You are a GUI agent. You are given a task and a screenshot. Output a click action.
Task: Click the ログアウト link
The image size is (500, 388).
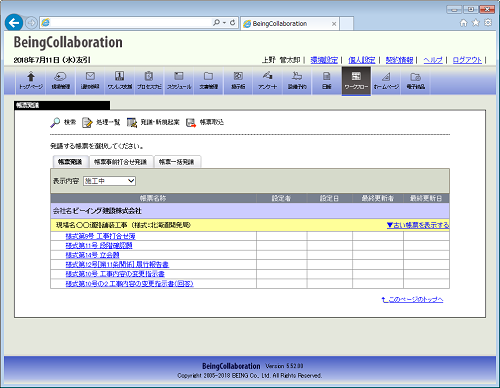pos(467,60)
